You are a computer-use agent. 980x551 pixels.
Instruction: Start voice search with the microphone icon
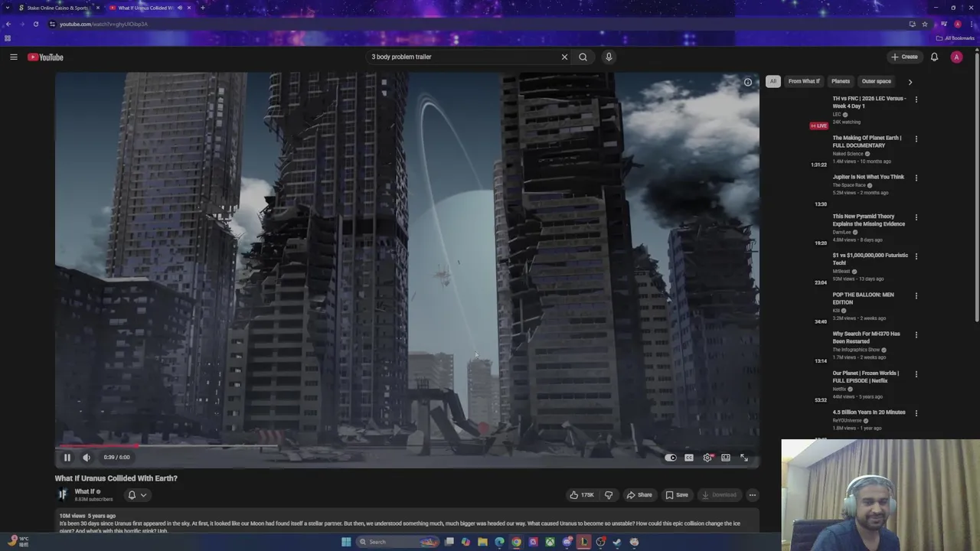click(609, 57)
